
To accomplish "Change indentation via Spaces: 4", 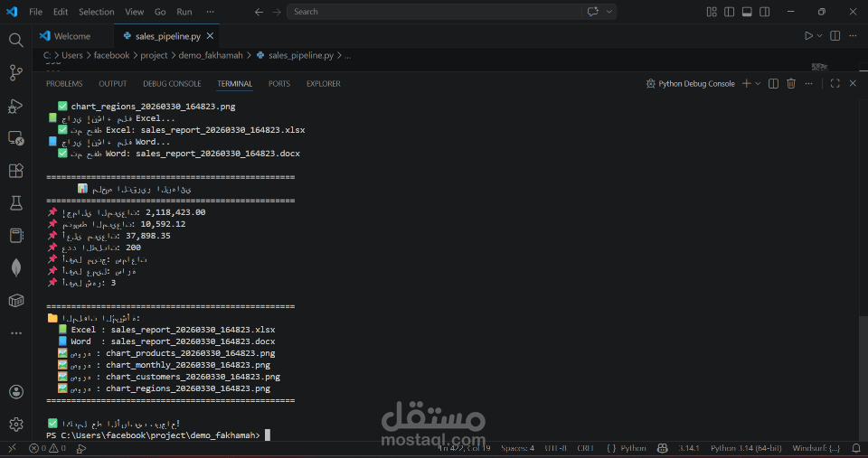I will (517, 448).
